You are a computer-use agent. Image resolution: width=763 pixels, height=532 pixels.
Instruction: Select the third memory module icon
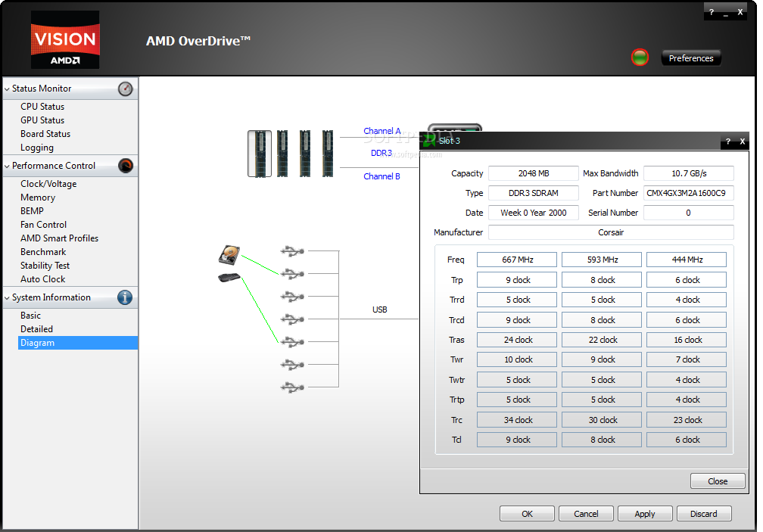pos(304,153)
